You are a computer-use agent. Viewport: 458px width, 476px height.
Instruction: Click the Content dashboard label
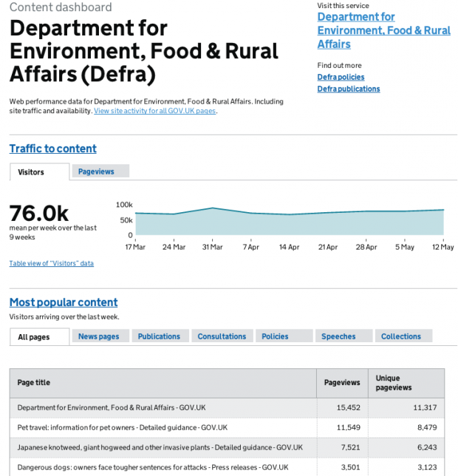coord(61,7)
